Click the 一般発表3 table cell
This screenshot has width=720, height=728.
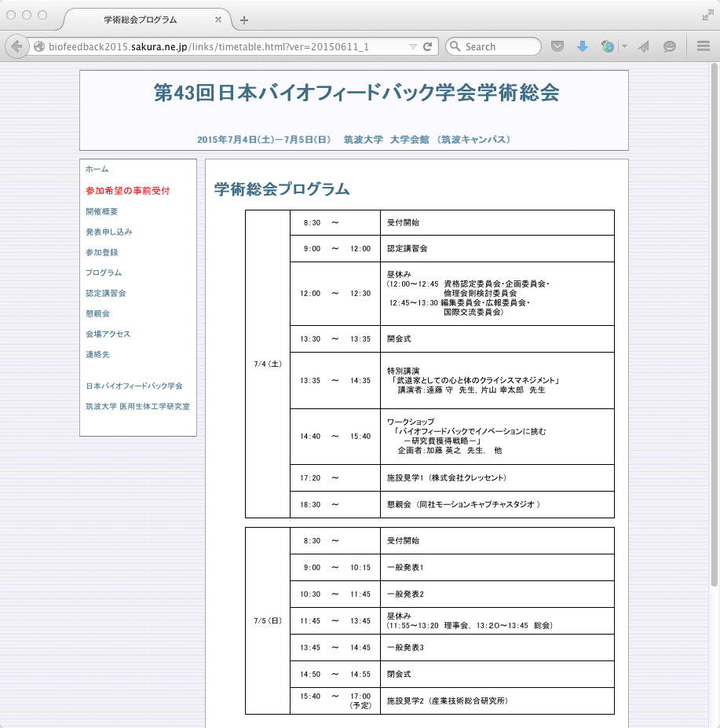coord(497,648)
